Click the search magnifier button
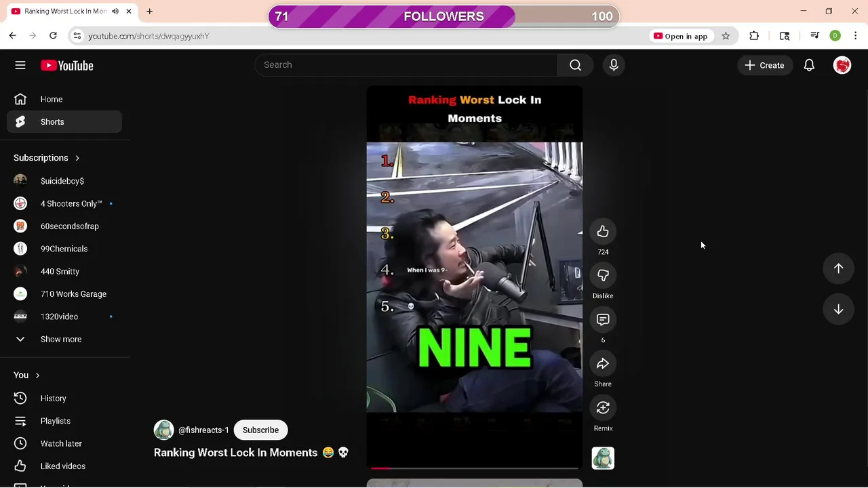This screenshot has height=488, width=868. click(x=575, y=65)
